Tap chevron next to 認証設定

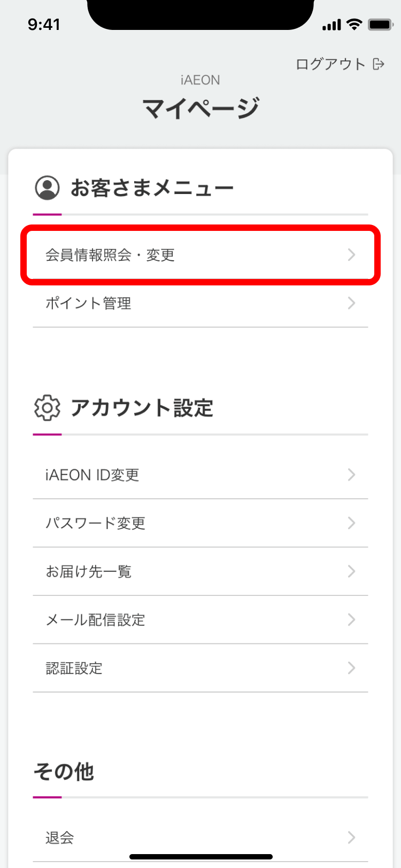(351, 668)
